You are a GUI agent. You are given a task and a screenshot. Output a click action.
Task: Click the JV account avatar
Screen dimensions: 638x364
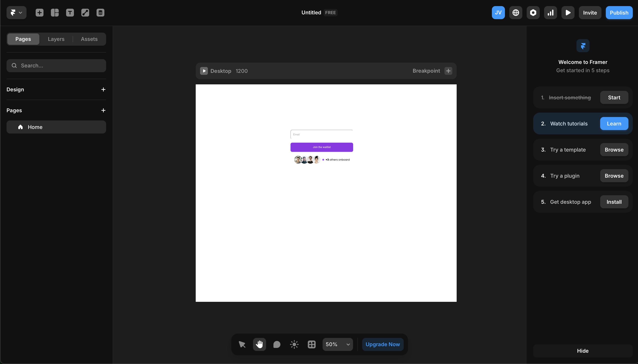pos(498,12)
